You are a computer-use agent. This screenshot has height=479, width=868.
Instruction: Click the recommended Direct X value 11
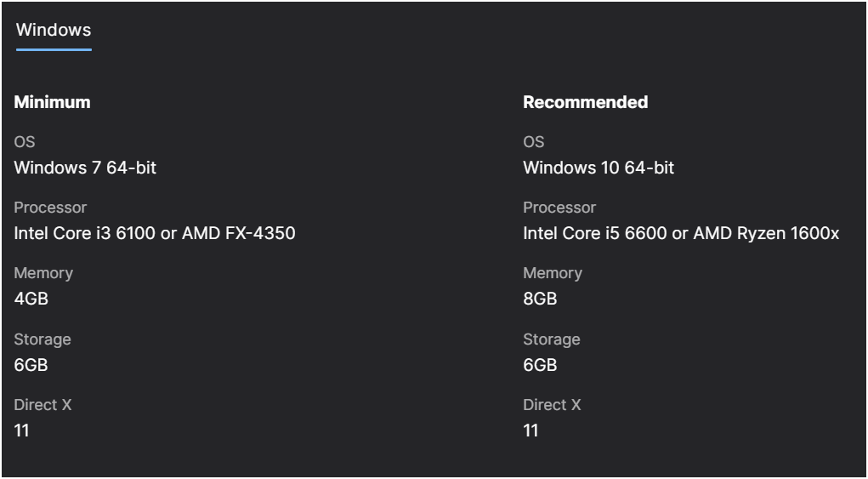530,431
